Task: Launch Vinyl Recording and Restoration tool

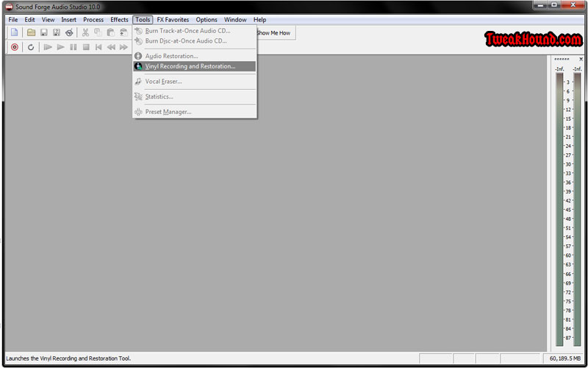Action: coord(195,66)
